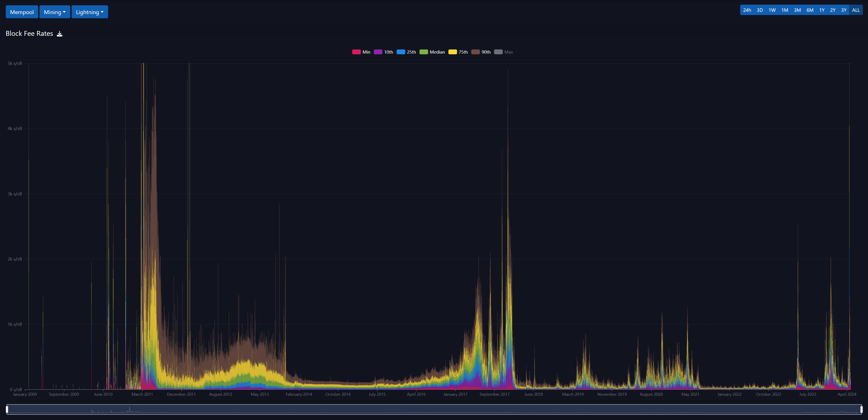Click inside the timeline overview bar

coord(434,409)
